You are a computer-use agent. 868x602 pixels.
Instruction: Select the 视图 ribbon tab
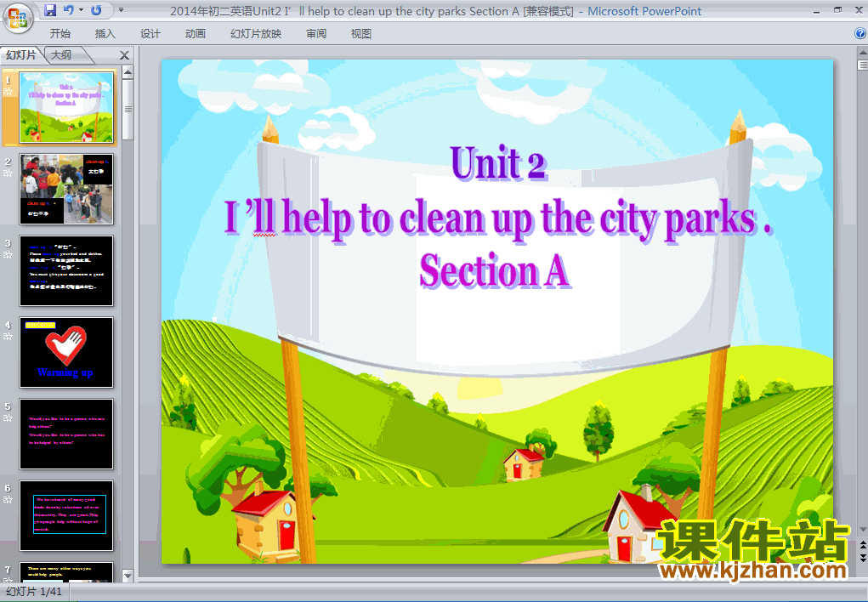361,34
